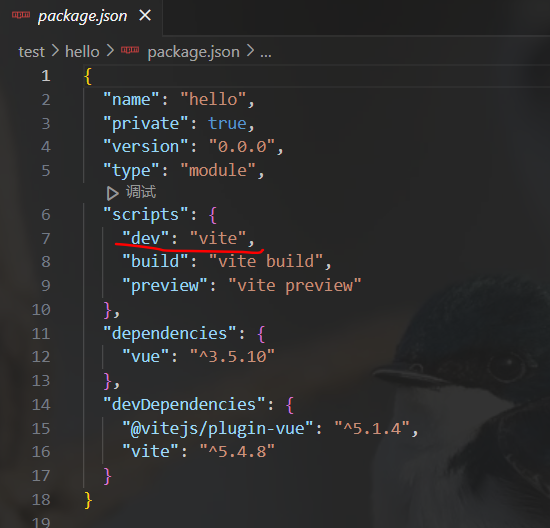Place cursor on the "dev" script key
The image size is (550, 528).
(146, 238)
